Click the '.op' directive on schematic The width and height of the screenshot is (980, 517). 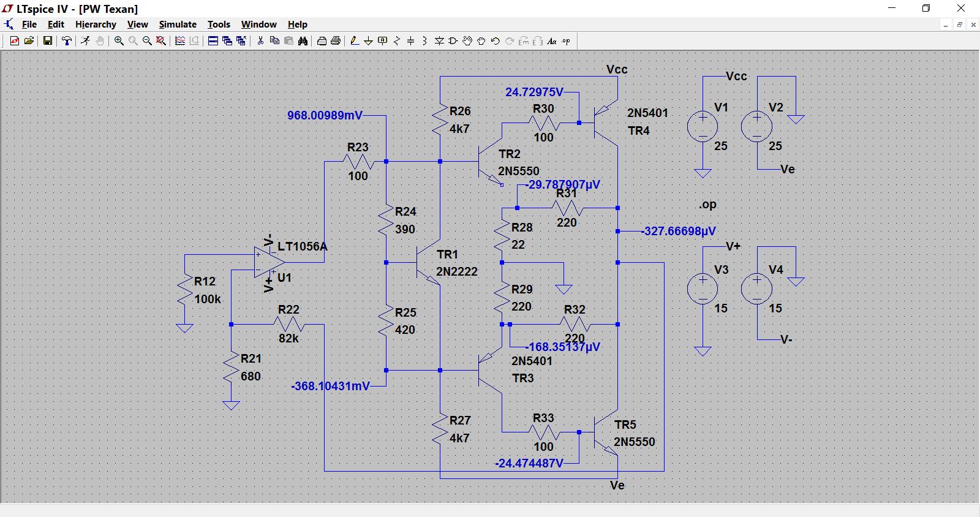click(x=707, y=205)
